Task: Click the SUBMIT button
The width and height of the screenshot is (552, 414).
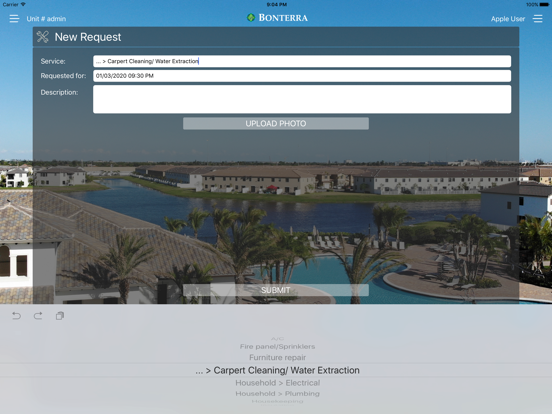Action: point(276,290)
